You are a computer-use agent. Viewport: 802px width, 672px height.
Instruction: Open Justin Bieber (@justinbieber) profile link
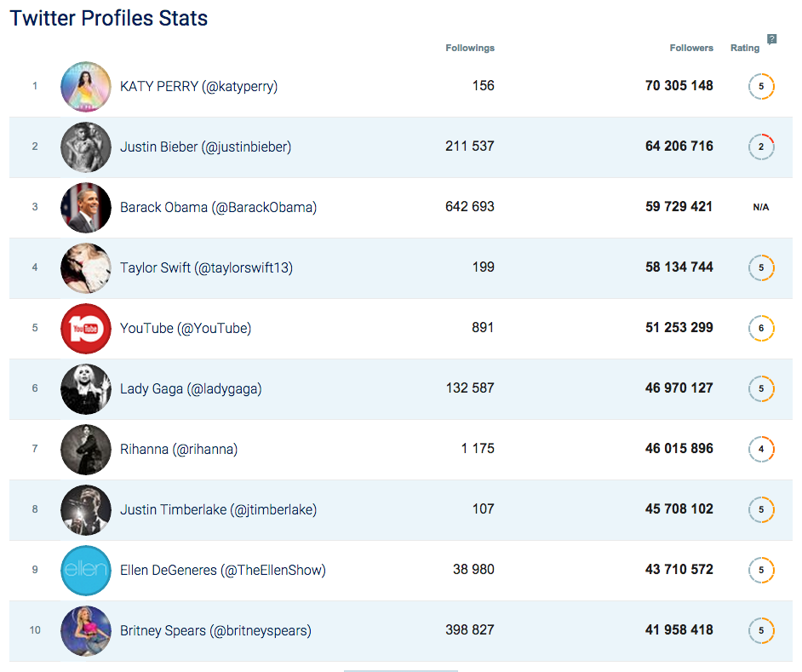[x=206, y=146]
